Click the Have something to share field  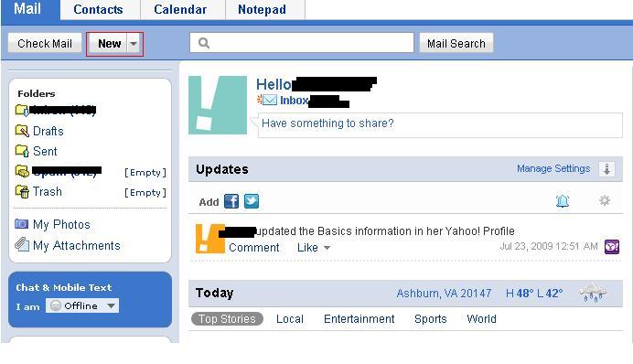[x=440, y=125]
